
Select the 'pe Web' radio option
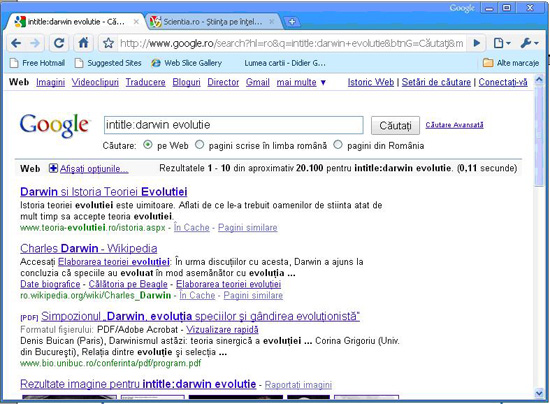pyautogui.click(x=148, y=144)
